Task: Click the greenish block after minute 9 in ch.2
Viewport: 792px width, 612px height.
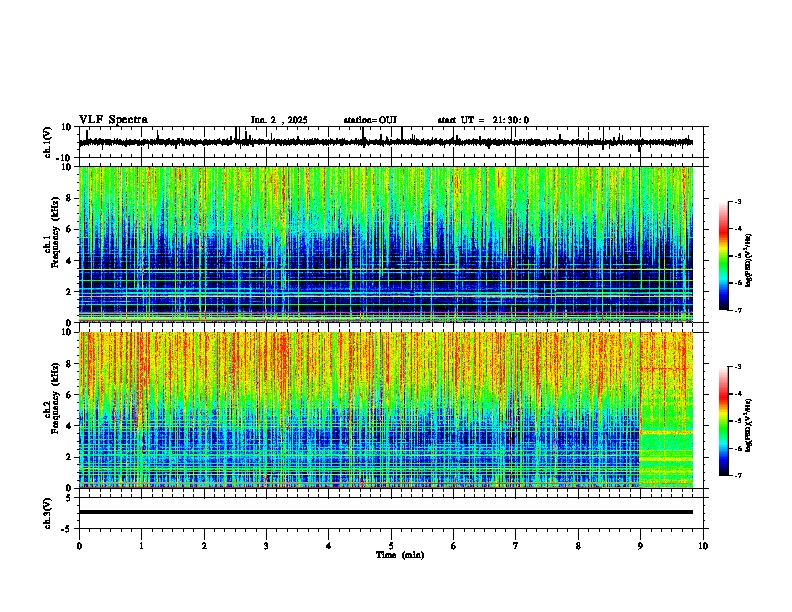Action: click(x=666, y=410)
